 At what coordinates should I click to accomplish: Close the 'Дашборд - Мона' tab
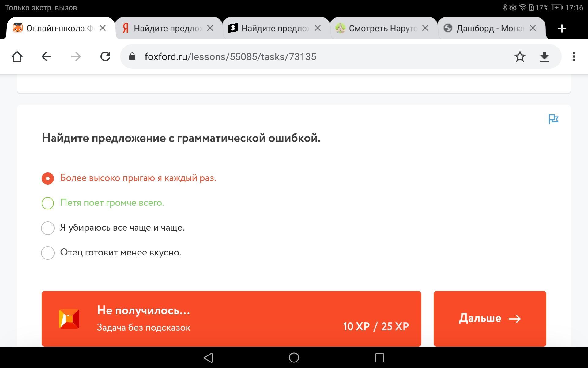pyautogui.click(x=533, y=28)
